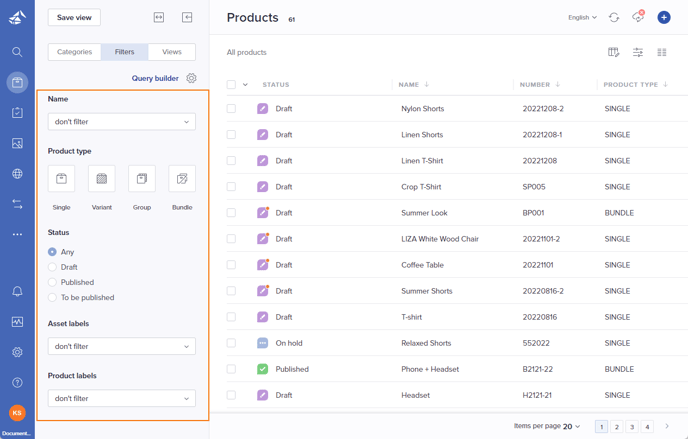
Task: Switch to the Views tab
Action: 172,52
